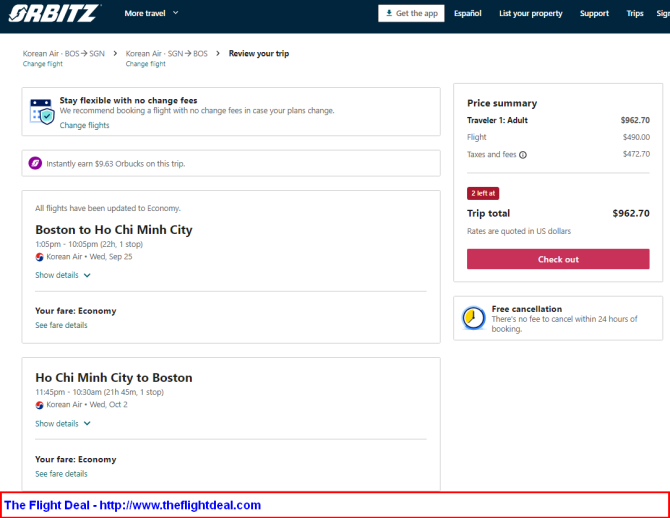Image resolution: width=670 pixels, height=518 pixels.
Task: Go to Trips
Action: point(635,13)
